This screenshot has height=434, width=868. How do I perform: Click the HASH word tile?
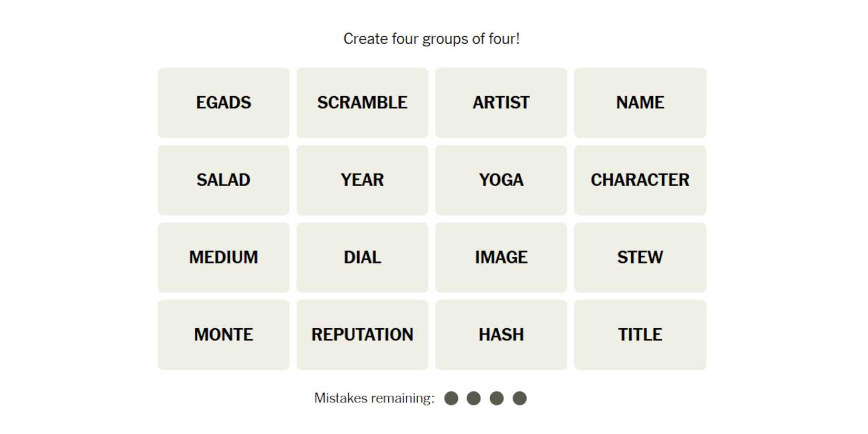501,335
